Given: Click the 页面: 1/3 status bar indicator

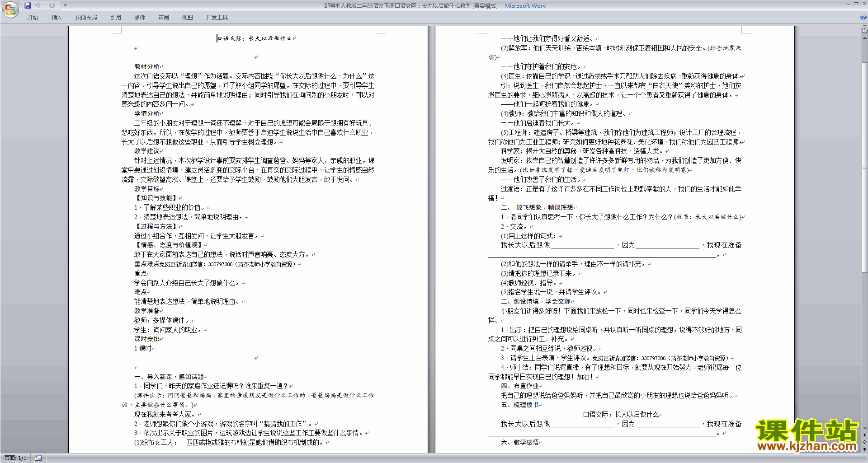Looking at the screenshot, I should point(15,458).
